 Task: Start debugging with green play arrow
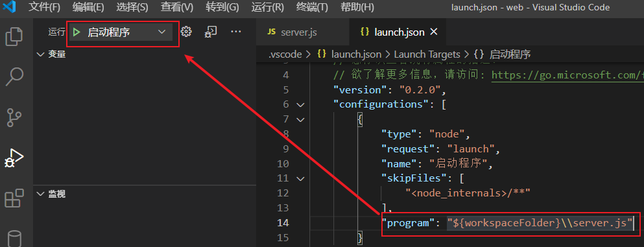coord(76,32)
